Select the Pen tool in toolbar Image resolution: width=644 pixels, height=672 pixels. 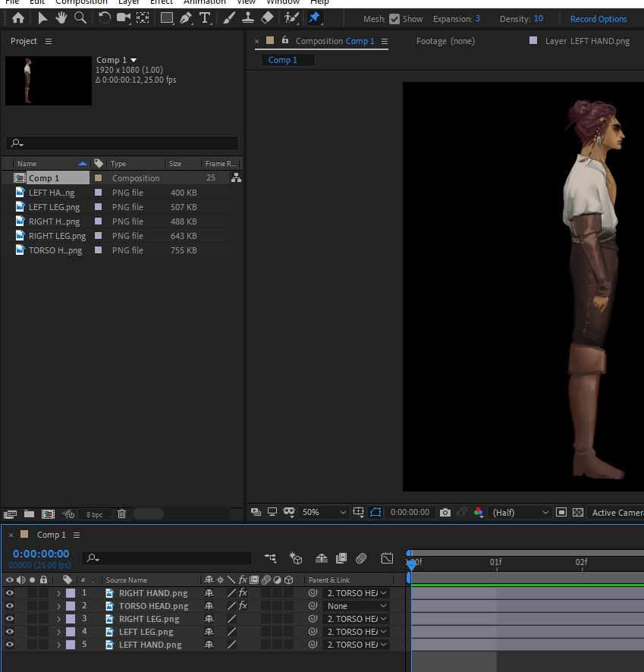tap(186, 17)
